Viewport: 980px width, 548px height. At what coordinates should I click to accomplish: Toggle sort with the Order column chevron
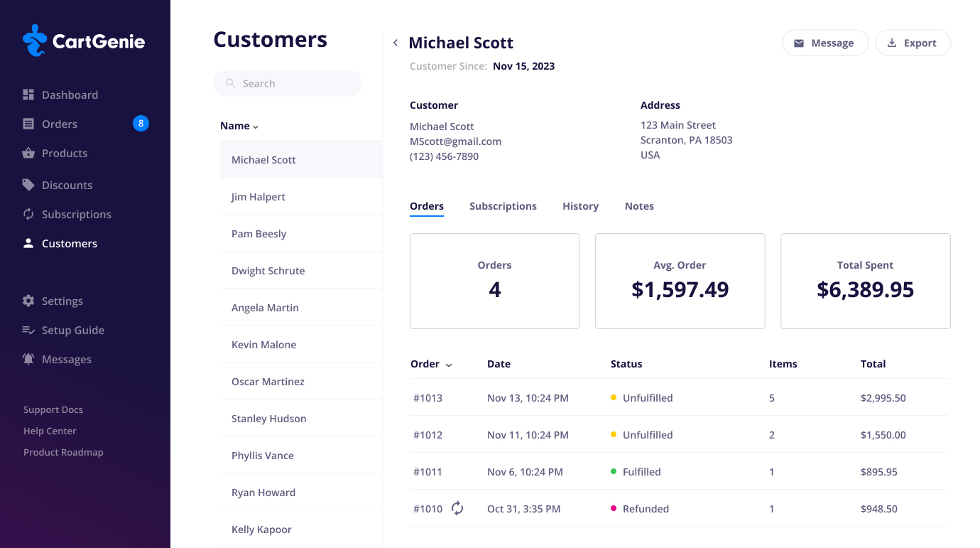(x=448, y=365)
